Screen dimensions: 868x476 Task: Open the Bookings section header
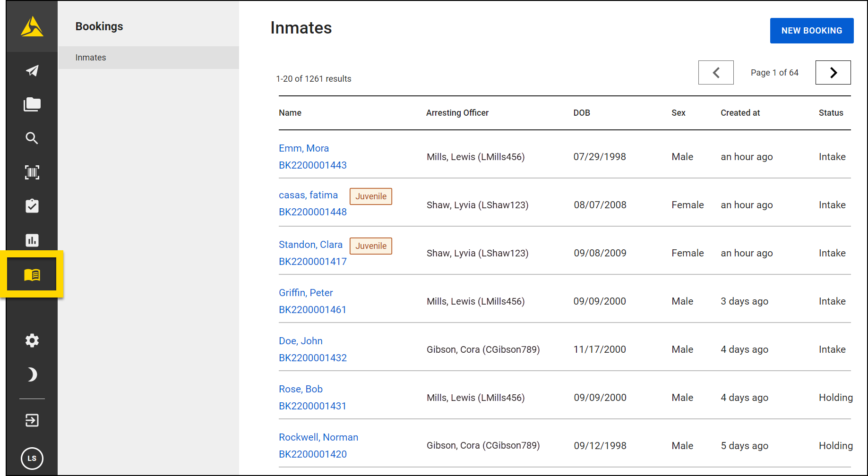pos(99,26)
